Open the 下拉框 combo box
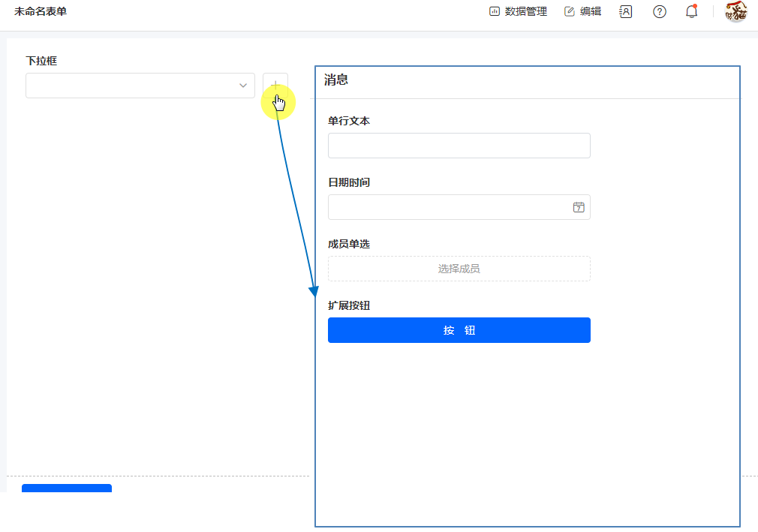This screenshot has height=532, width=758. (x=131, y=86)
